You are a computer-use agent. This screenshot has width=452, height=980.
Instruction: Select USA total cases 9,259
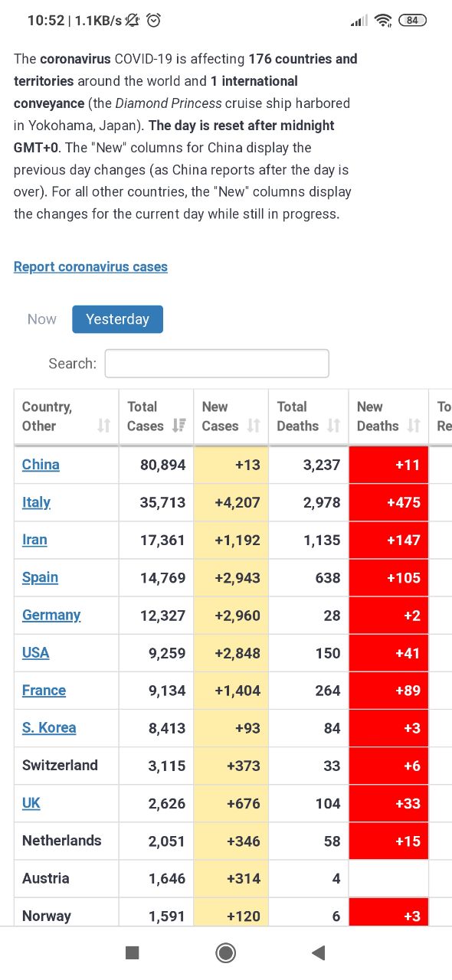(167, 652)
